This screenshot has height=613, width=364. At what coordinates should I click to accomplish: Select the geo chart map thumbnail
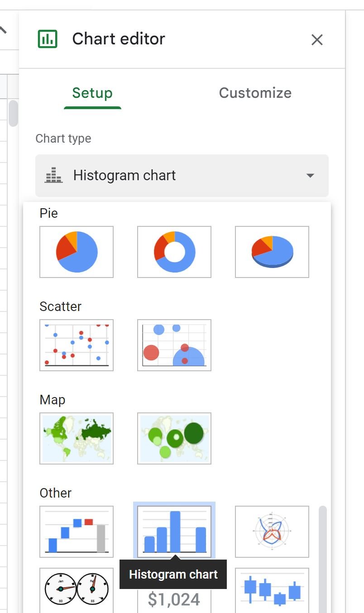pos(77,438)
